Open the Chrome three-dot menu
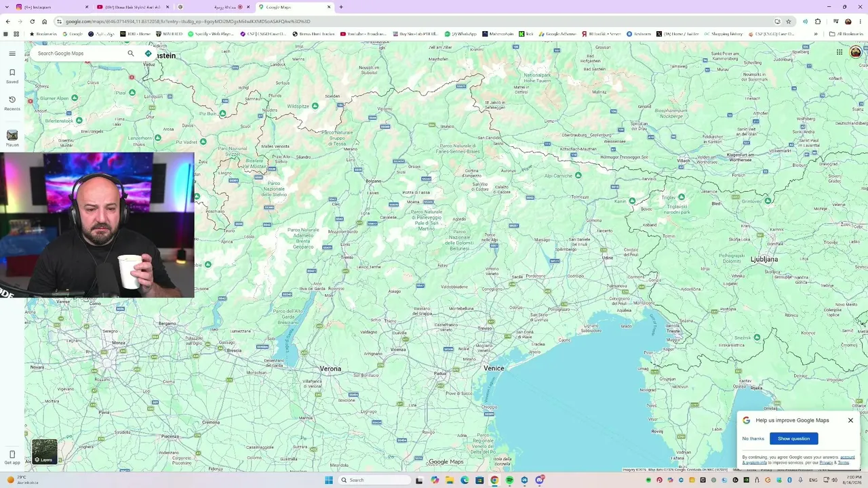 point(861,21)
